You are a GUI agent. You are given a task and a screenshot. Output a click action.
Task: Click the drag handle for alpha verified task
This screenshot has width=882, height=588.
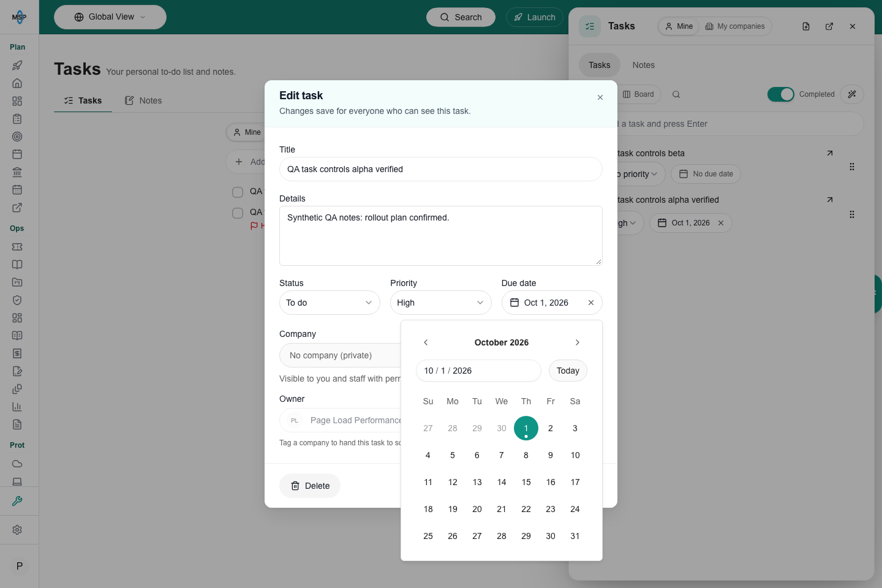(x=852, y=214)
